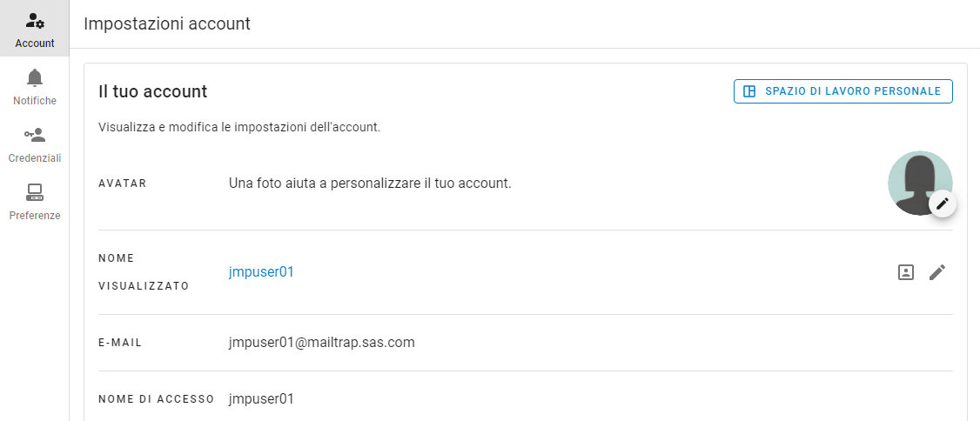This screenshot has width=980, height=421.
Task: Click the Account person-gear icon
Action: pyautogui.click(x=35, y=21)
